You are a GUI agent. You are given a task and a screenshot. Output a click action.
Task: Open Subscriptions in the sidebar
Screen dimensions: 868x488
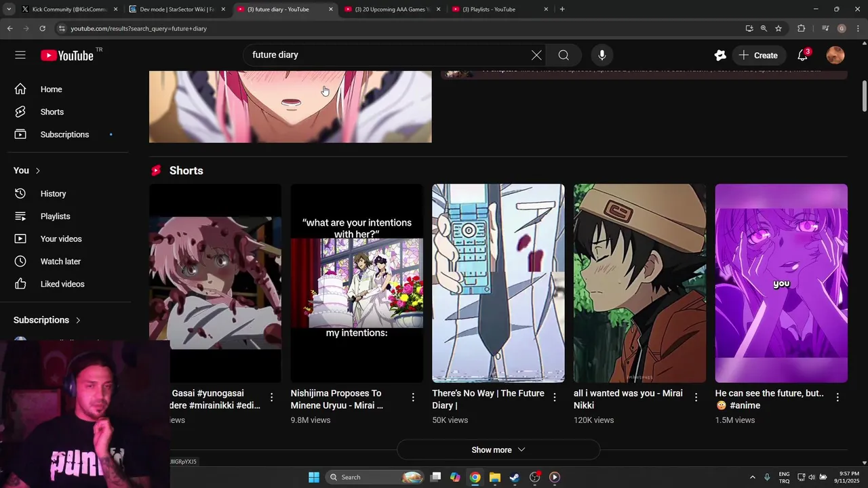coord(65,134)
